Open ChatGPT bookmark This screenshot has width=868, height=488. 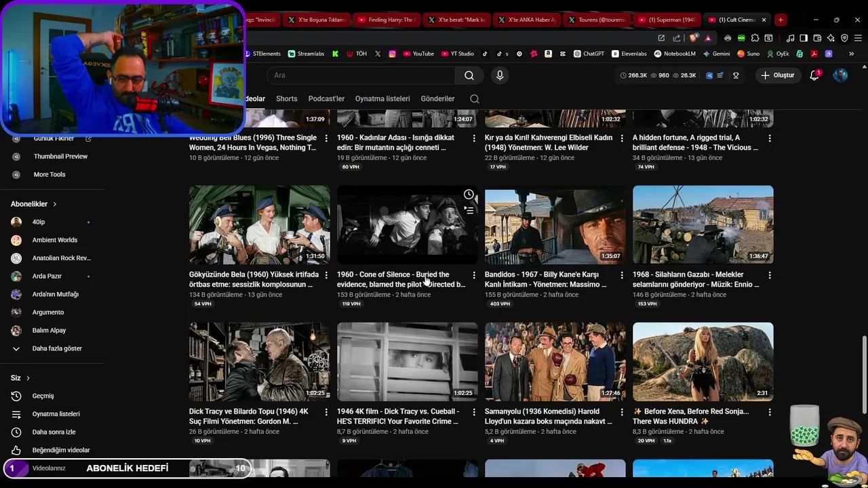tap(589, 54)
